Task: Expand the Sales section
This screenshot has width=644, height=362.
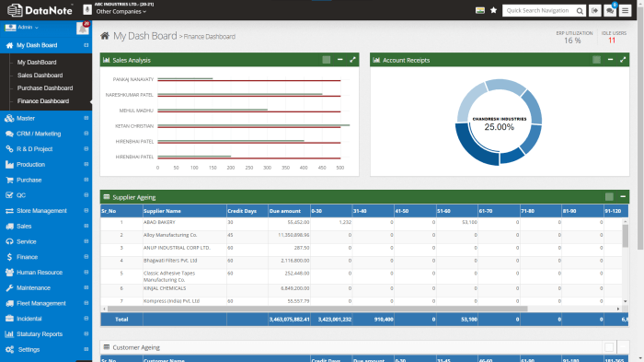Action: tap(86, 226)
